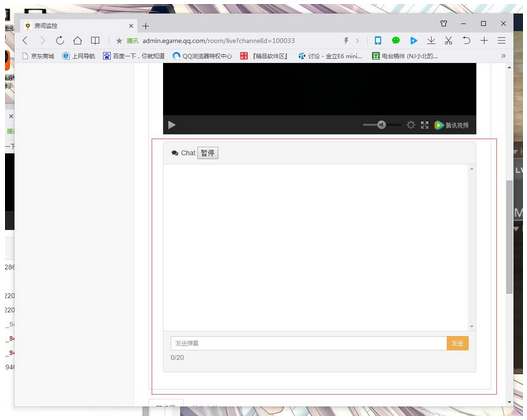Adjust the video volume slider
This screenshot has height=420, width=527.
tap(381, 125)
